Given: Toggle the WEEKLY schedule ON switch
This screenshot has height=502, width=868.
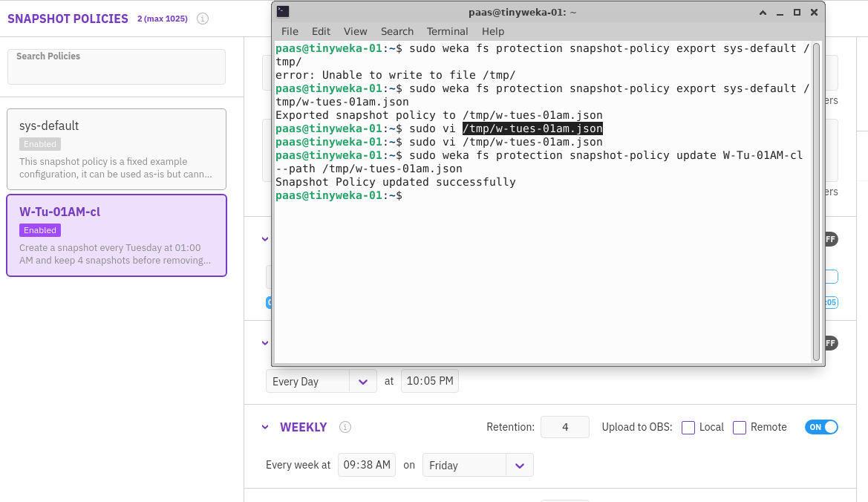Looking at the screenshot, I should pos(821,427).
